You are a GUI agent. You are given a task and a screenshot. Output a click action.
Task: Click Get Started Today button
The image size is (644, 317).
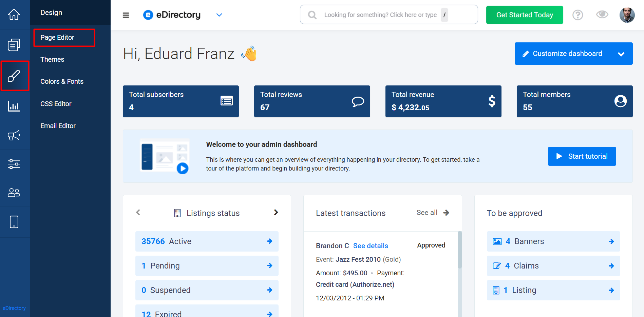click(x=525, y=15)
